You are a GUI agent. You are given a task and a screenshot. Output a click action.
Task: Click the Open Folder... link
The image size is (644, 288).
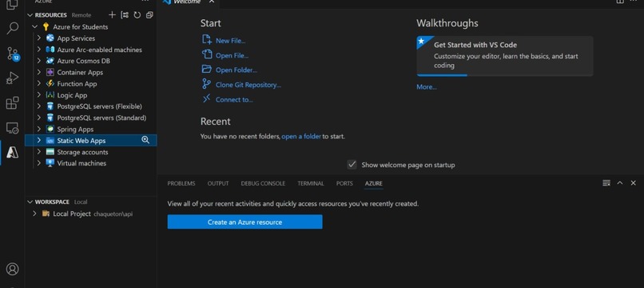(x=237, y=70)
